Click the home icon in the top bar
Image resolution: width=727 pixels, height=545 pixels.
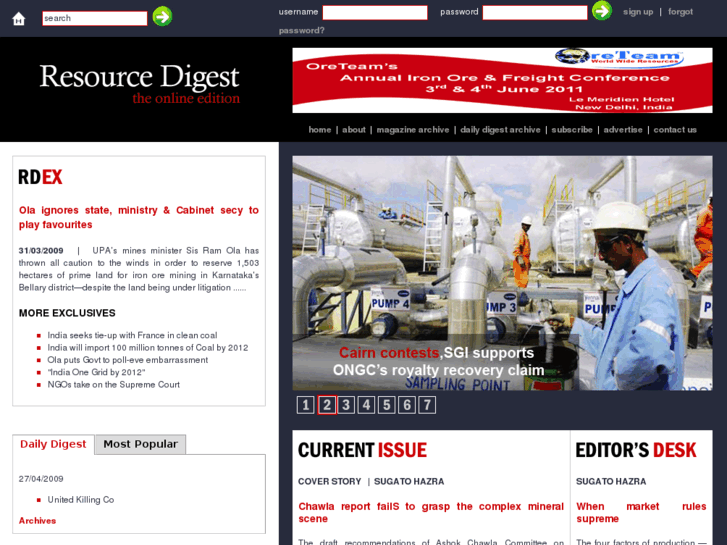[x=19, y=19]
